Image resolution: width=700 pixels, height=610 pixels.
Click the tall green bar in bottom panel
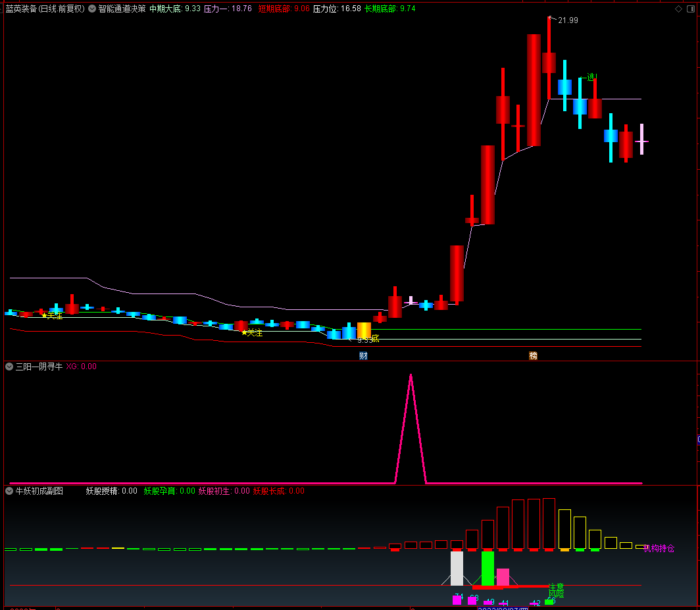[x=488, y=569]
